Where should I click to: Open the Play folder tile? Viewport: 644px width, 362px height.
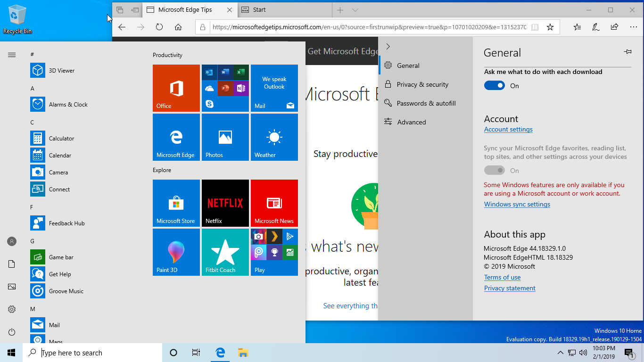(x=274, y=252)
